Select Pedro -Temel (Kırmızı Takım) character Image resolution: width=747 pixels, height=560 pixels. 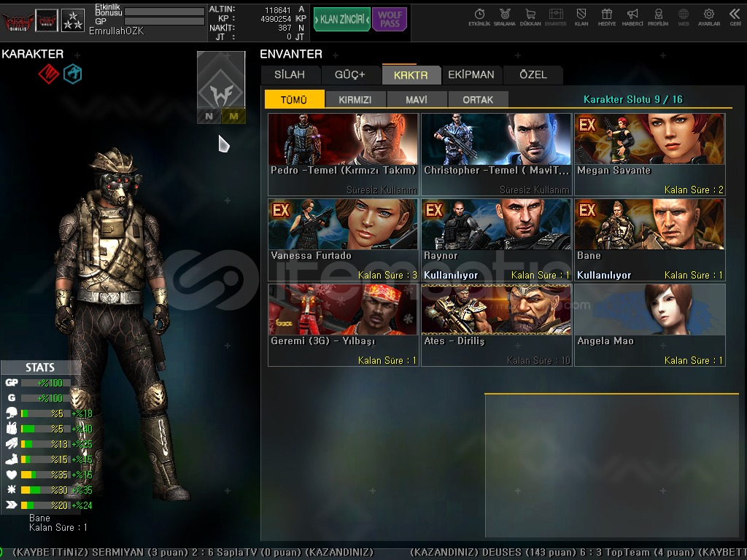point(344,155)
